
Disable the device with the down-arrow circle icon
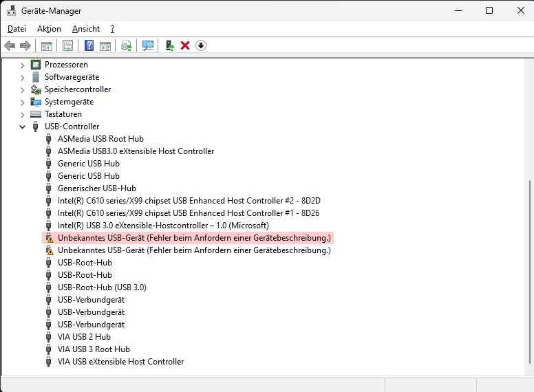point(201,45)
